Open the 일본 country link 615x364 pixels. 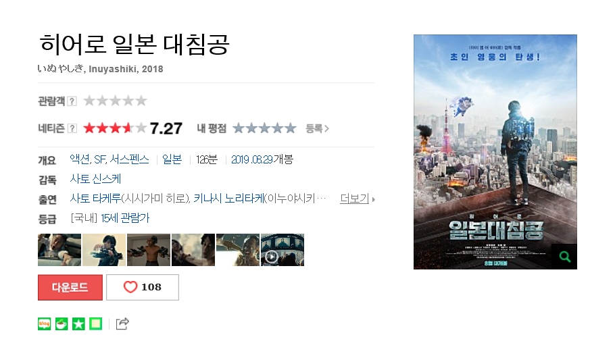point(172,159)
